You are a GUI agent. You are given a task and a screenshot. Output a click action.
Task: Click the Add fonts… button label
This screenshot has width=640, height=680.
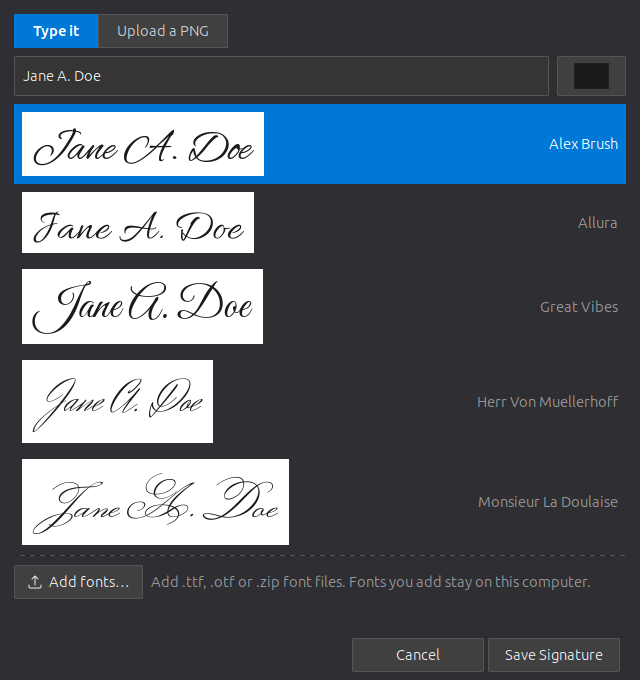pyautogui.click(x=89, y=582)
